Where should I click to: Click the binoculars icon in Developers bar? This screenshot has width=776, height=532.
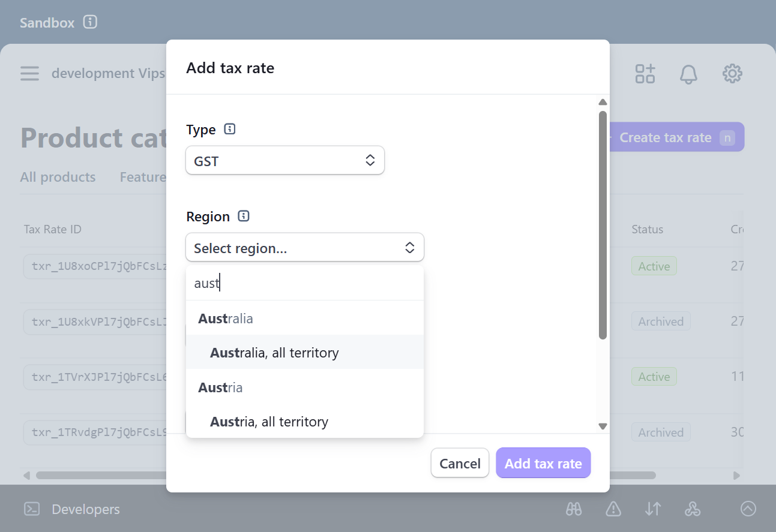click(574, 509)
